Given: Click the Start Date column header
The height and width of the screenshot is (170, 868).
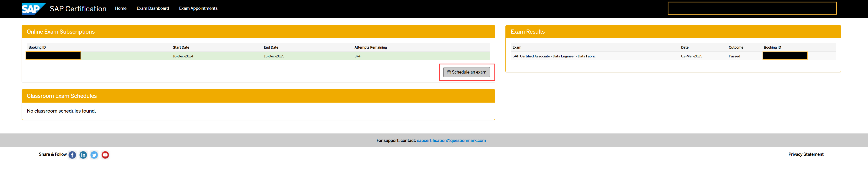Looking at the screenshot, I should 181,47.
